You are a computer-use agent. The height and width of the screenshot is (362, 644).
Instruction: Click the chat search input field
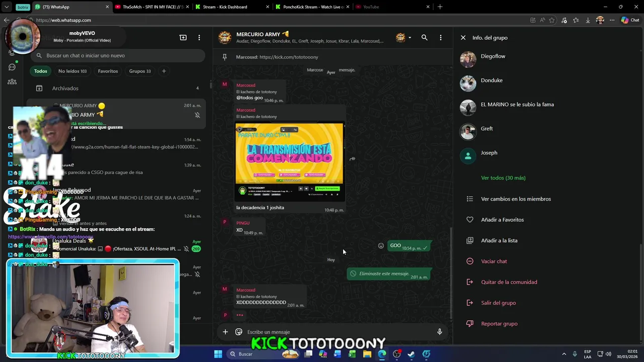point(118,55)
